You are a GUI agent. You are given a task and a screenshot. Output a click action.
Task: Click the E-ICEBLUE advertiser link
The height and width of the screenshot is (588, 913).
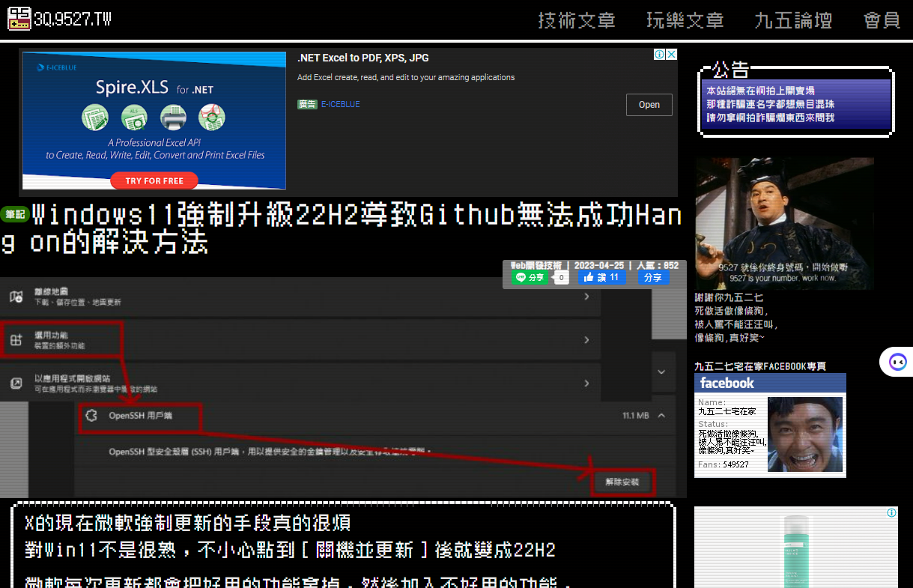click(x=341, y=104)
